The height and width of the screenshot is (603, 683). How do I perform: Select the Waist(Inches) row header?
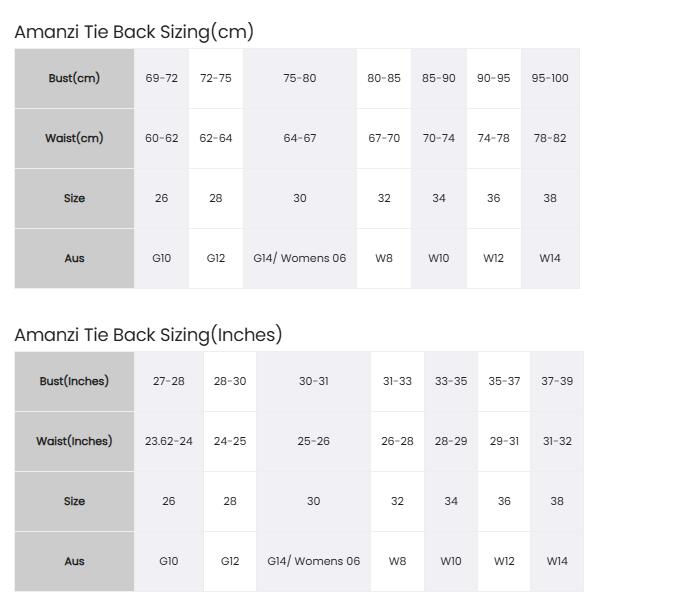(74, 441)
